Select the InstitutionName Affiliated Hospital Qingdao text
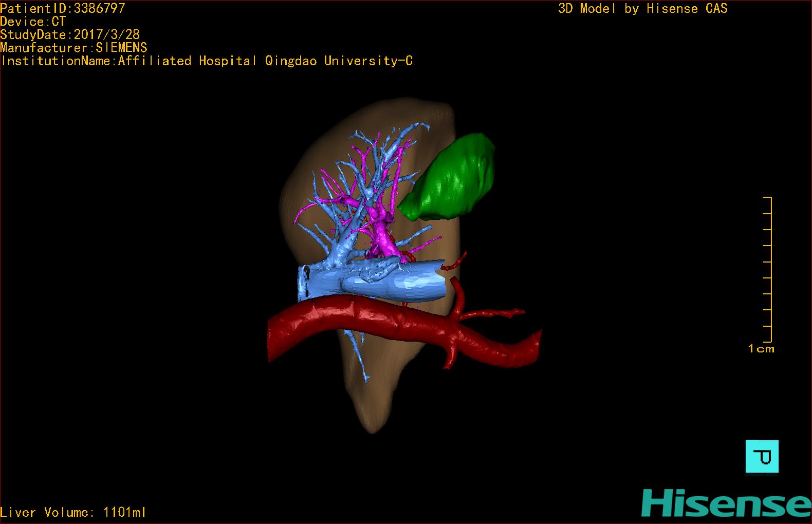This screenshot has width=812, height=524. coord(207,61)
